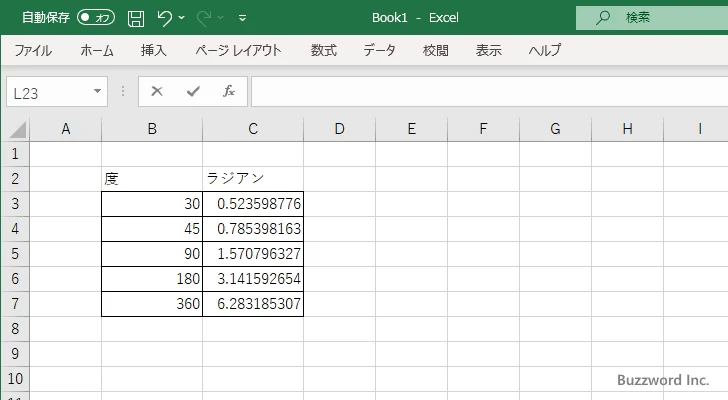Click the magnifier search icon

[x=603, y=18]
